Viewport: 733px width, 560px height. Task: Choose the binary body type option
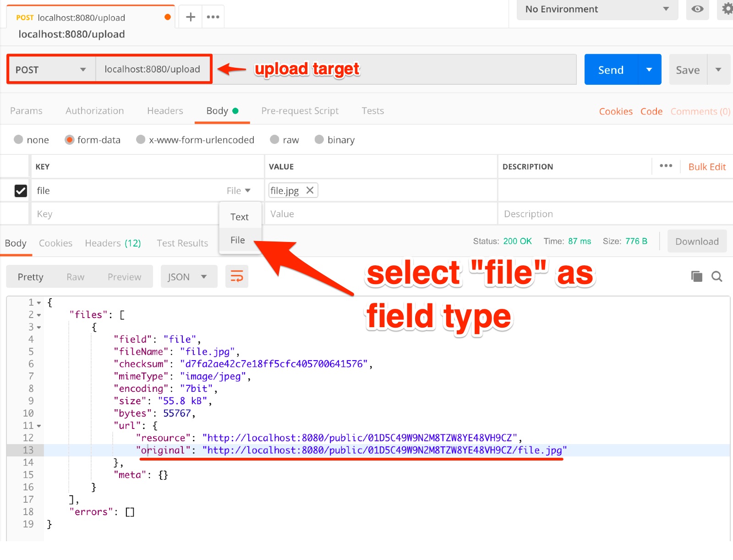pos(319,140)
